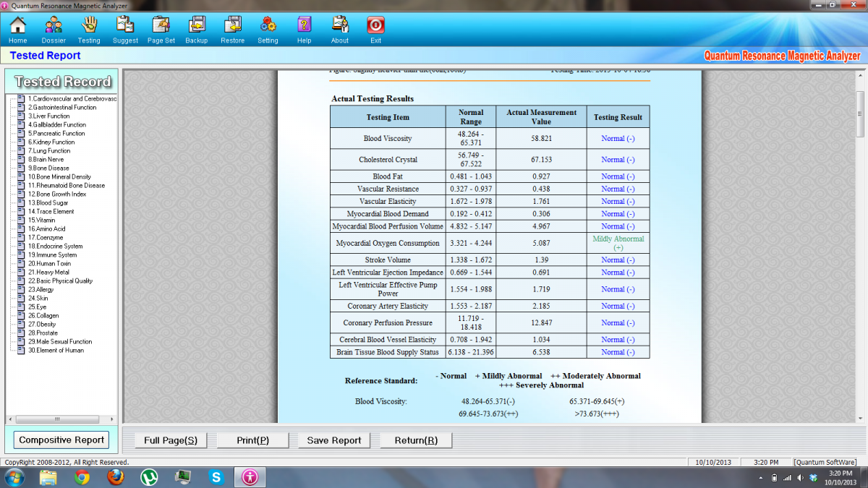Select 19.Immune System record

coord(52,254)
